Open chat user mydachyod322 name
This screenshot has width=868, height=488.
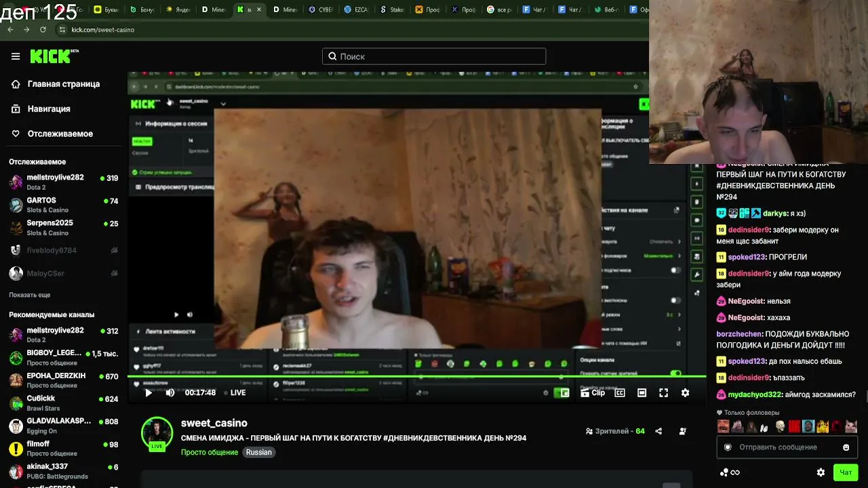click(x=755, y=394)
